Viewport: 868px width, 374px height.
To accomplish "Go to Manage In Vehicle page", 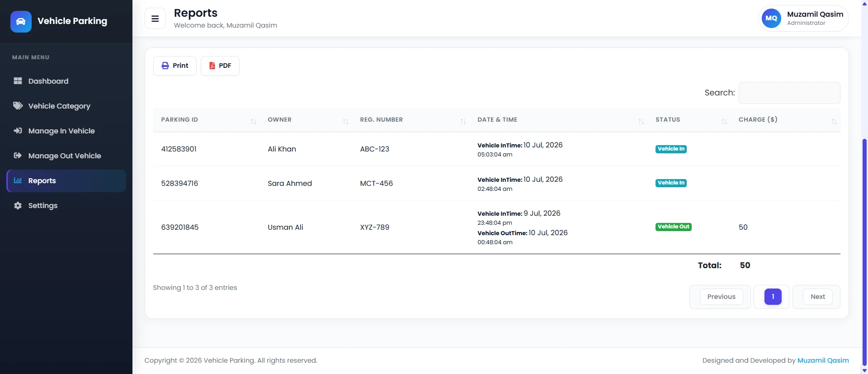I will (66, 131).
